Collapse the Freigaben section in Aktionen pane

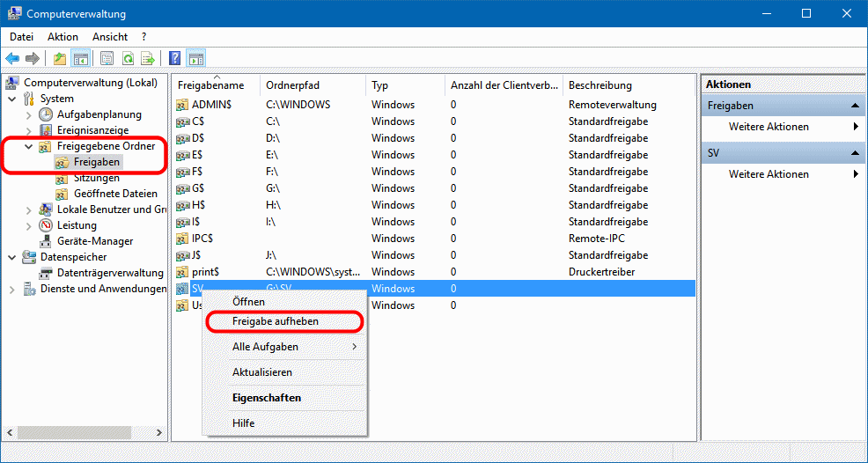click(853, 106)
